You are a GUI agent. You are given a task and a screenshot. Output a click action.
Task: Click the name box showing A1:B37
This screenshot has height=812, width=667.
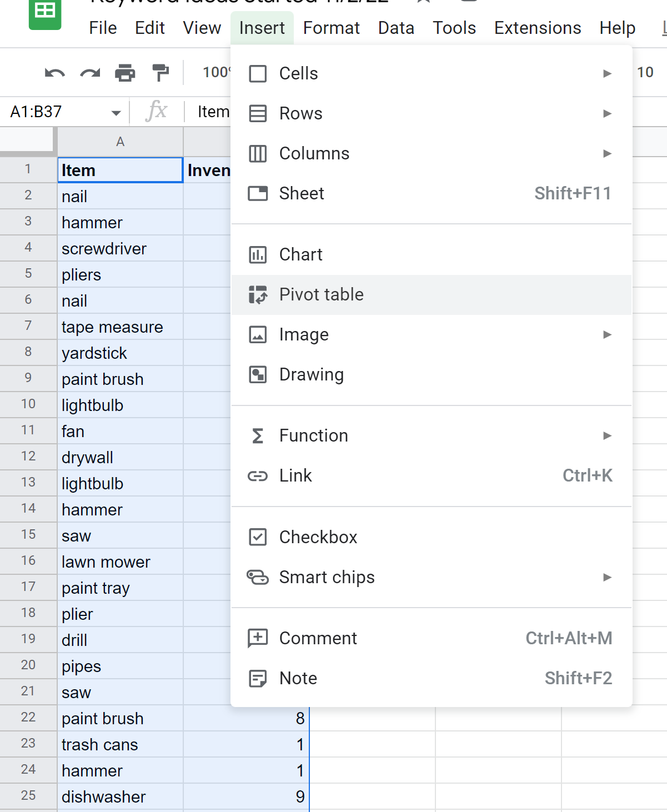coord(56,112)
